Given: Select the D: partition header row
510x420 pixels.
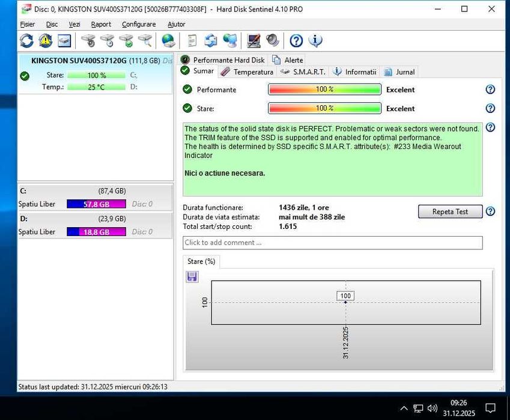Looking at the screenshot, I should click(x=96, y=219).
